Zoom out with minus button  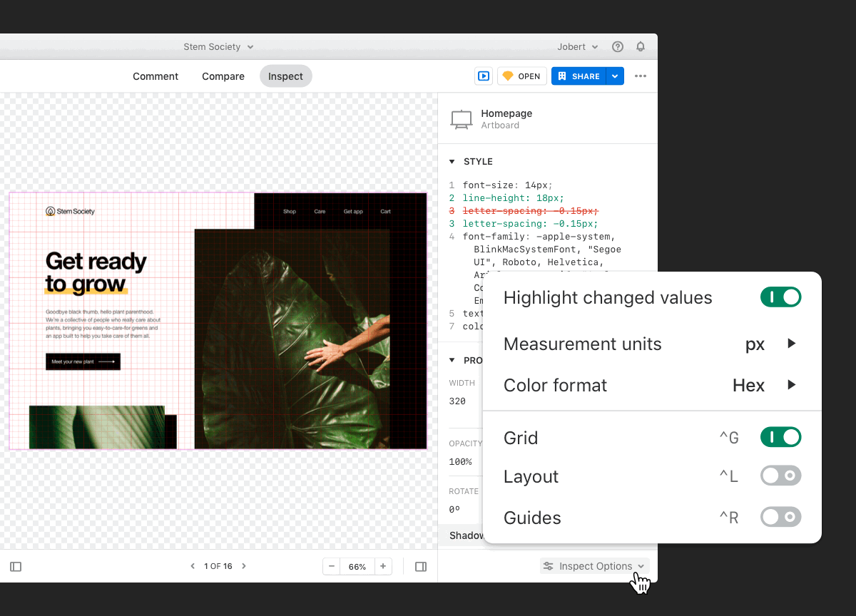coord(331,567)
